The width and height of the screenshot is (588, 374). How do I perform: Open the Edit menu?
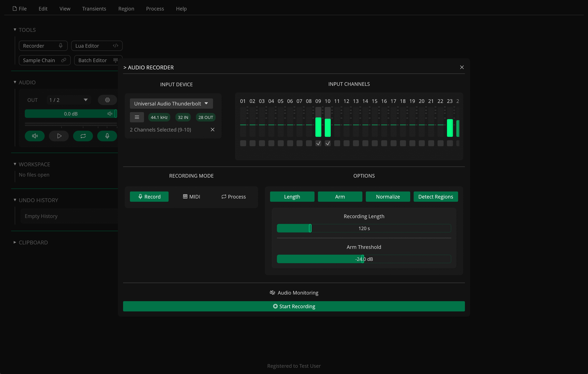click(x=43, y=8)
